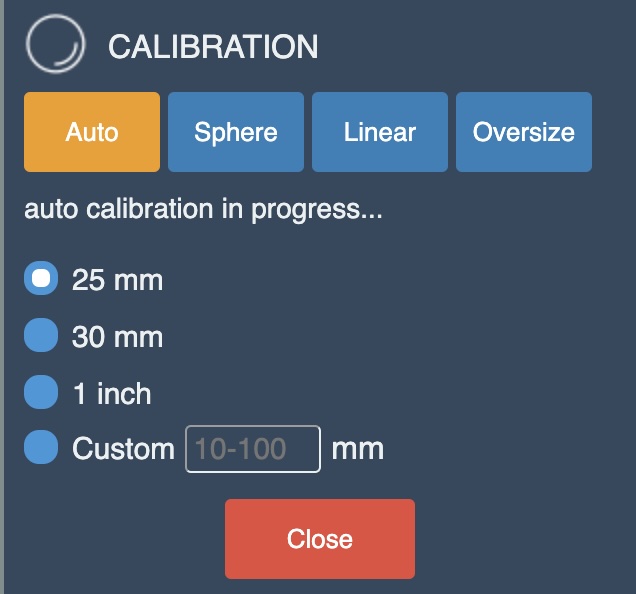
Task: Go to the Oversize calibration tab
Action: pyautogui.click(x=524, y=132)
